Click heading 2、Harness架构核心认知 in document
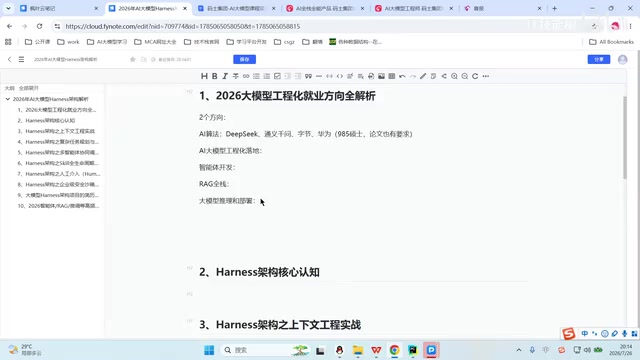Image resolution: width=640 pixels, height=360 pixels. click(x=259, y=272)
